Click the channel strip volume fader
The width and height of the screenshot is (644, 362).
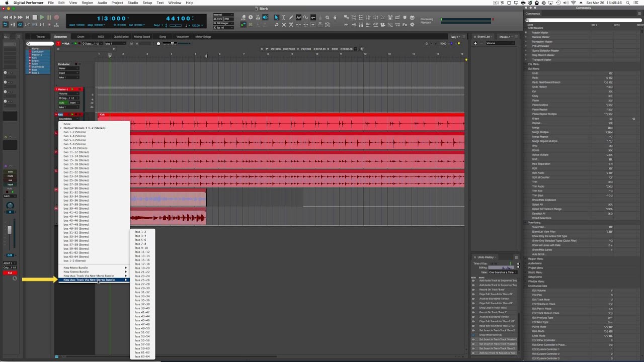(9, 230)
